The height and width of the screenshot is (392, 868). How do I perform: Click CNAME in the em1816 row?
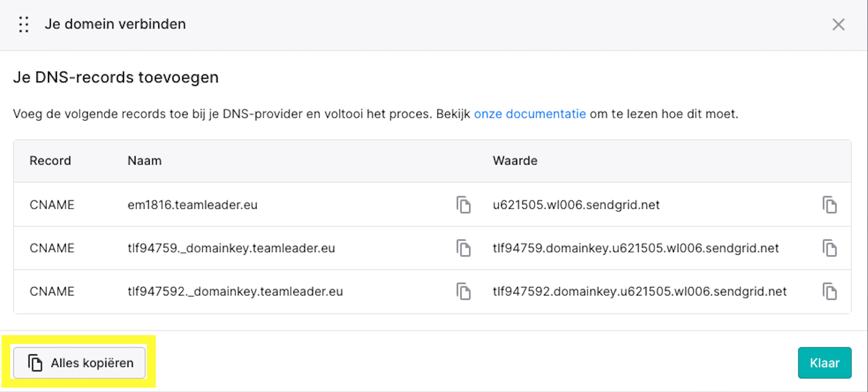(52, 205)
